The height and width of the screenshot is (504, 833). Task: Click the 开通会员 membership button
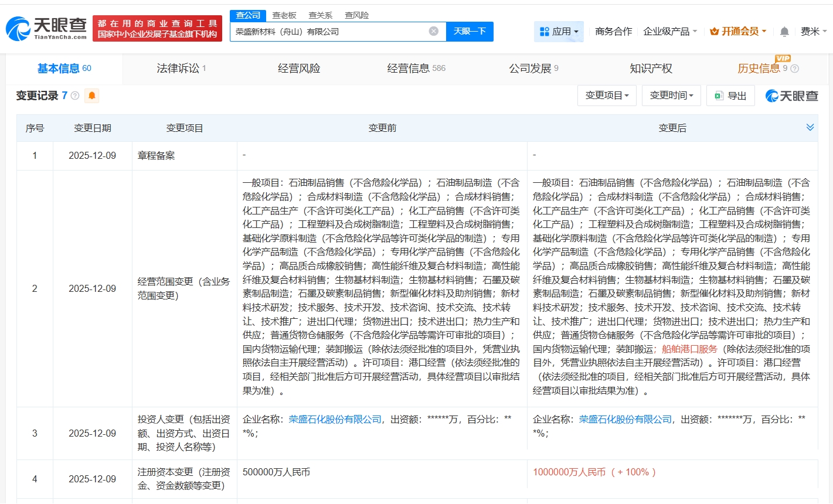pyautogui.click(x=738, y=32)
